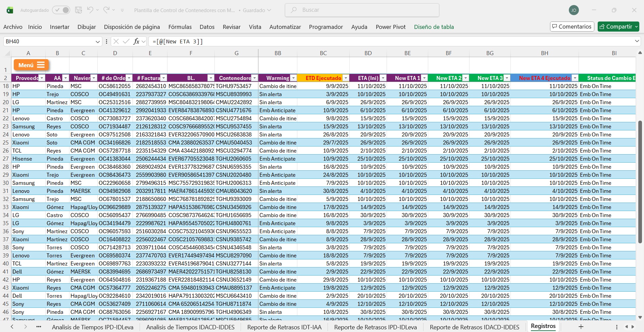Click the hidden sheets ellipsis icon
Image resolution: width=644 pixels, height=332 pixels.
click(39, 327)
